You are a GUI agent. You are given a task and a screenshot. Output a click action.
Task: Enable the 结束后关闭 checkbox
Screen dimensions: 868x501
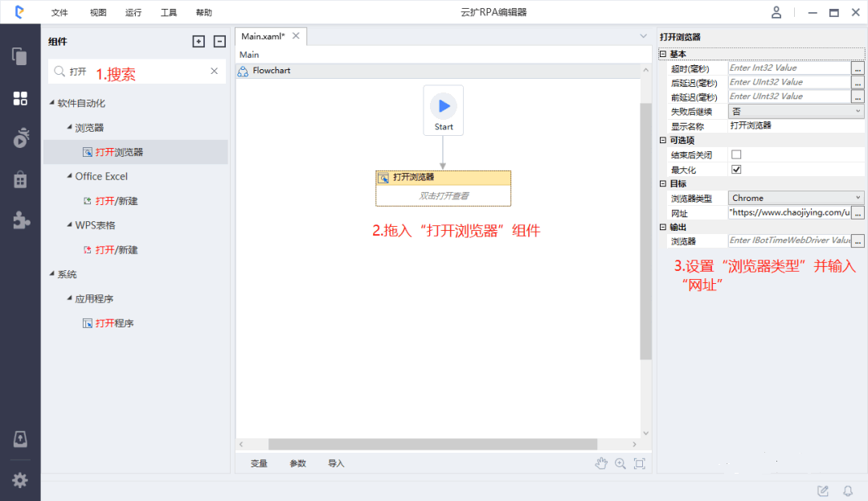736,154
